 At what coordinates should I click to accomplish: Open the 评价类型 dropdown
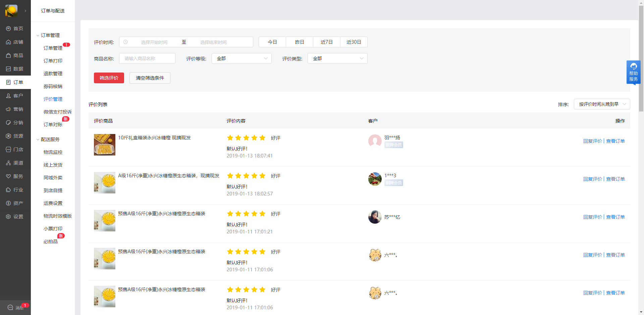click(337, 58)
